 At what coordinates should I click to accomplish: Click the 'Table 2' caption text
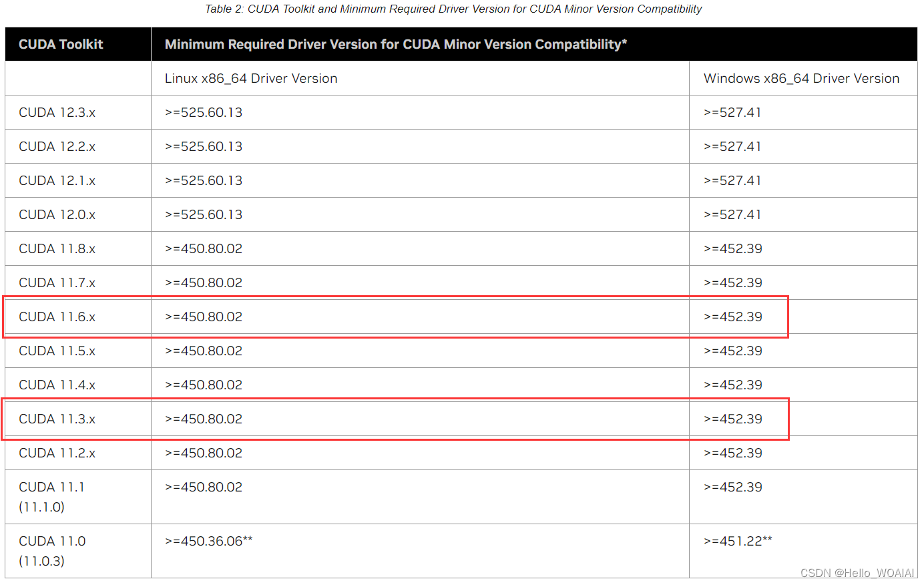tap(453, 9)
